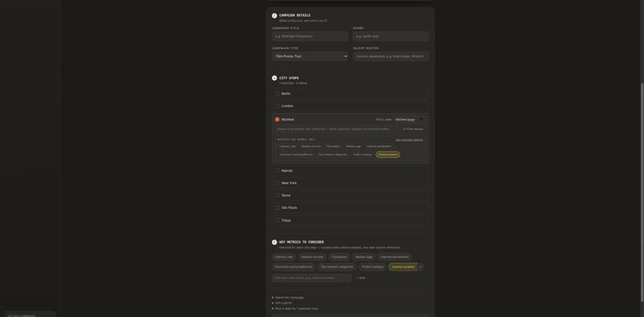Toggle Top interest categories chip in Key Metrics
The width and height of the screenshot is (644, 317).
[x=337, y=267]
